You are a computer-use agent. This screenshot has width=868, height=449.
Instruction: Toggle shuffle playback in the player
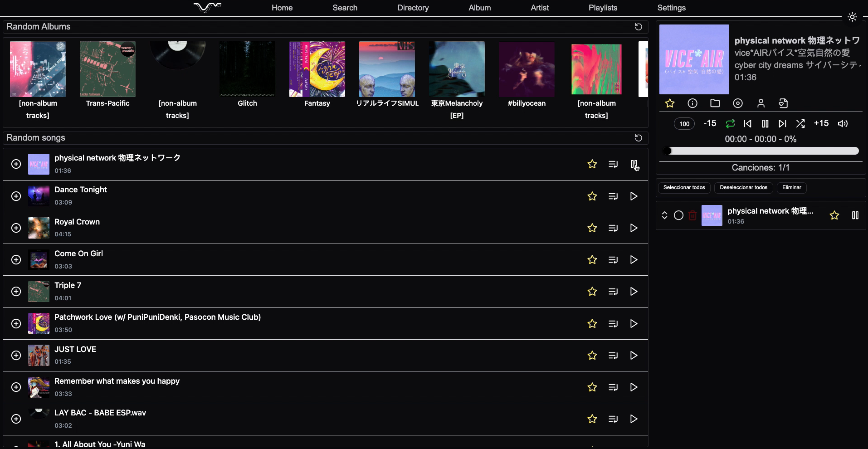point(800,123)
